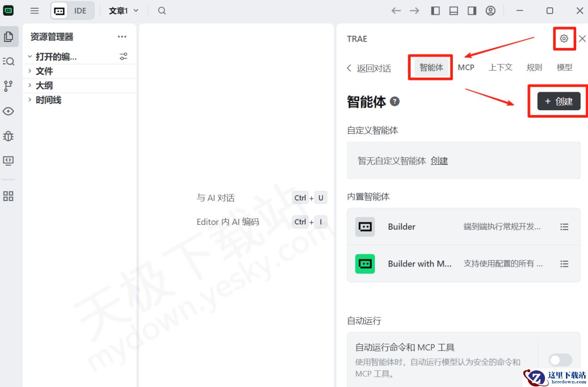Click the + 创建 button
The height and width of the screenshot is (387, 588).
coord(559,101)
